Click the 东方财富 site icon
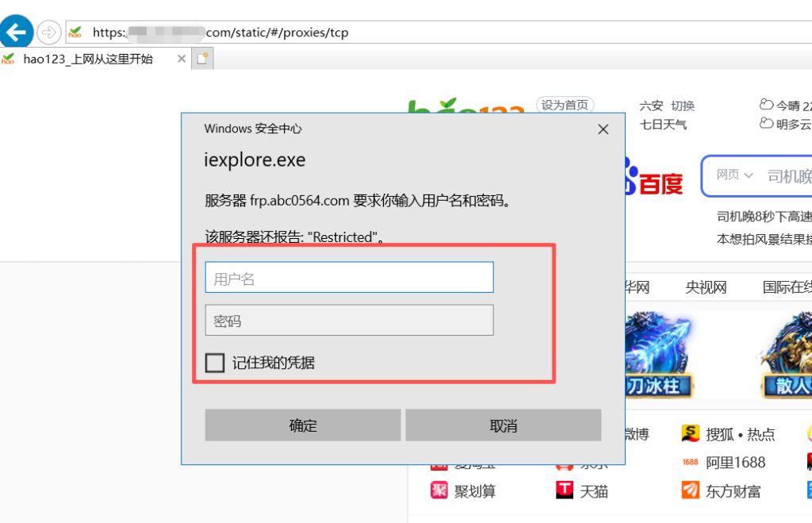 691,490
